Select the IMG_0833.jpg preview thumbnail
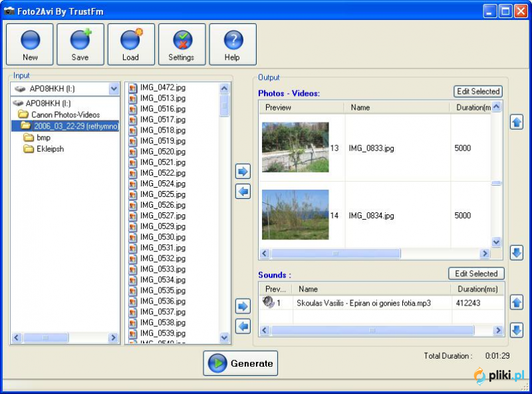The height and width of the screenshot is (394, 532). (295, 147)
